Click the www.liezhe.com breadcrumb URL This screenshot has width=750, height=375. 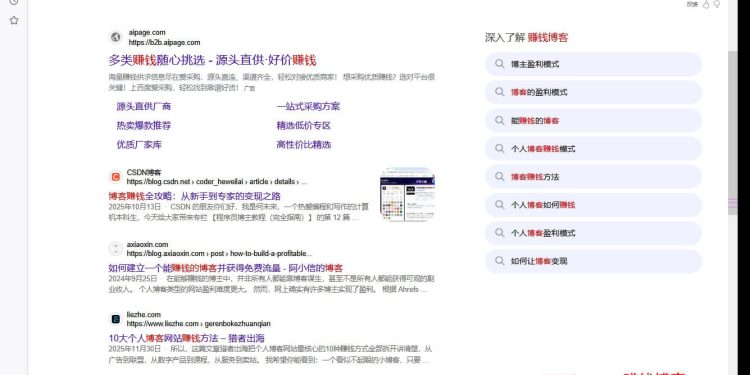point(199,324)
